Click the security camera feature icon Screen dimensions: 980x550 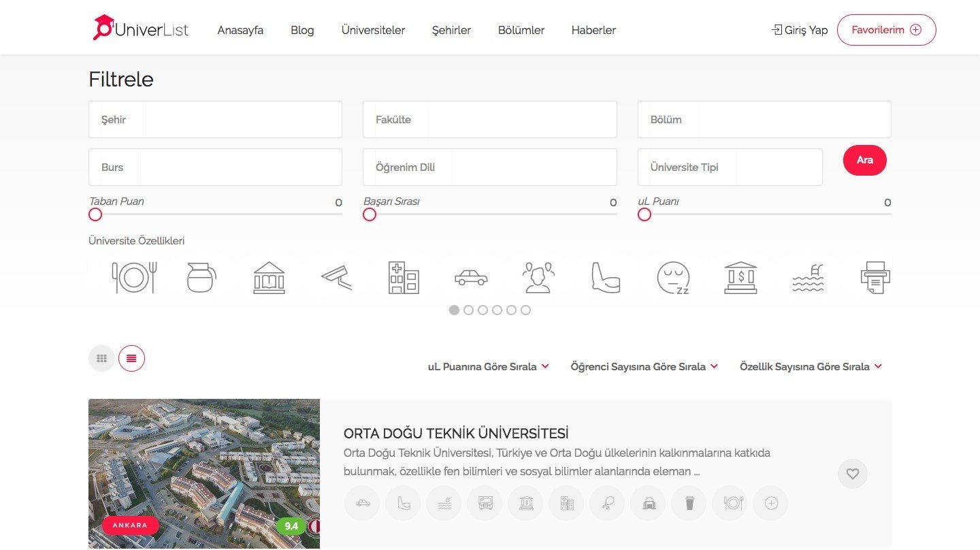tap(336, 278)
